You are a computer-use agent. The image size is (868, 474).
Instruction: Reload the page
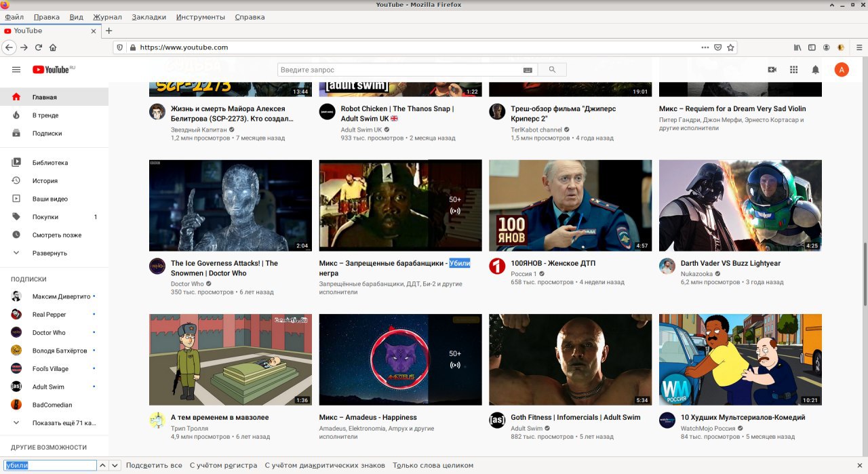[39, 47]
